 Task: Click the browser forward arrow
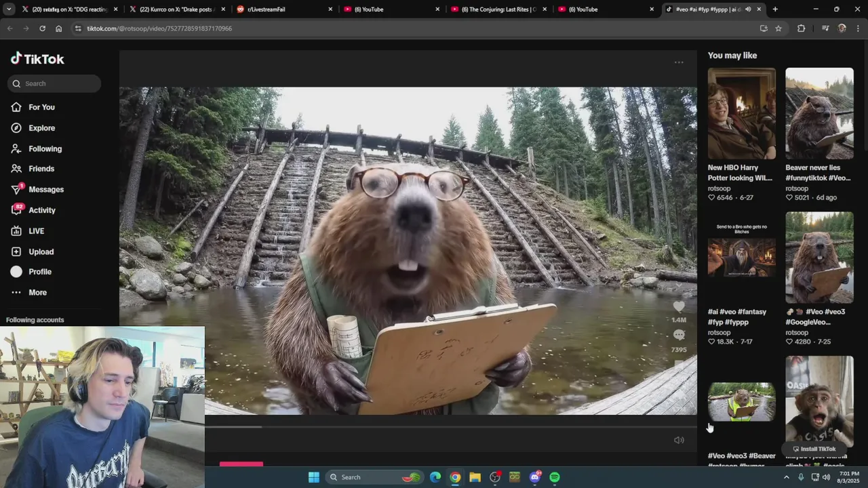click(26, 28)
